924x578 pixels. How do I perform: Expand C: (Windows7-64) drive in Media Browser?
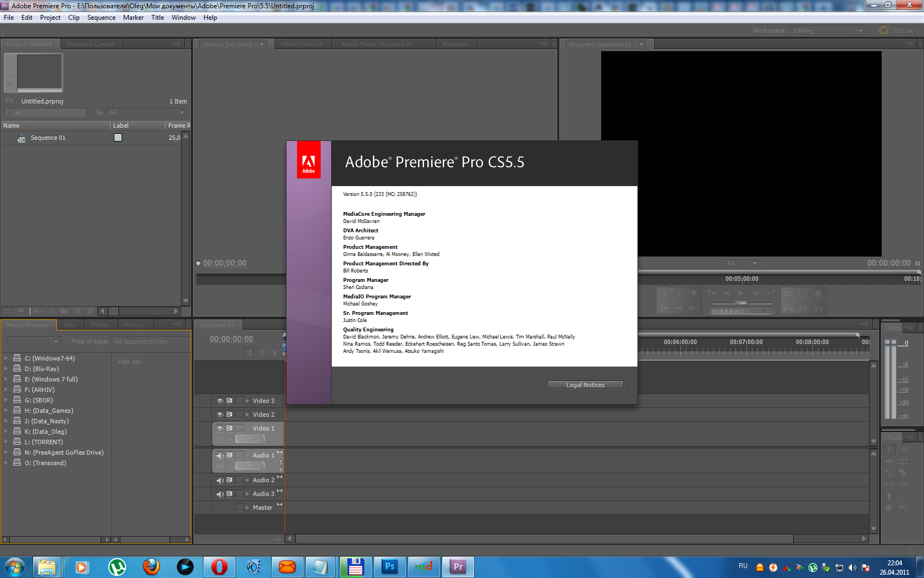6,358
